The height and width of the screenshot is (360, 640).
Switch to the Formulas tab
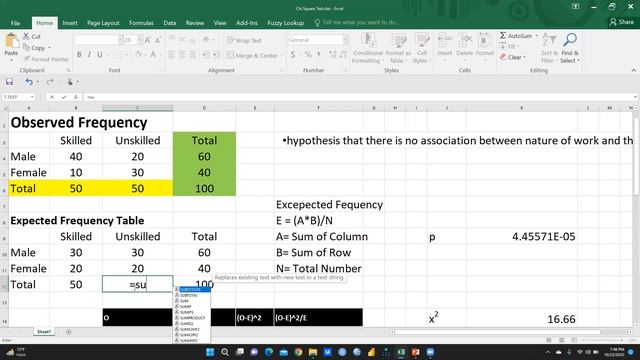coord(141,23)
